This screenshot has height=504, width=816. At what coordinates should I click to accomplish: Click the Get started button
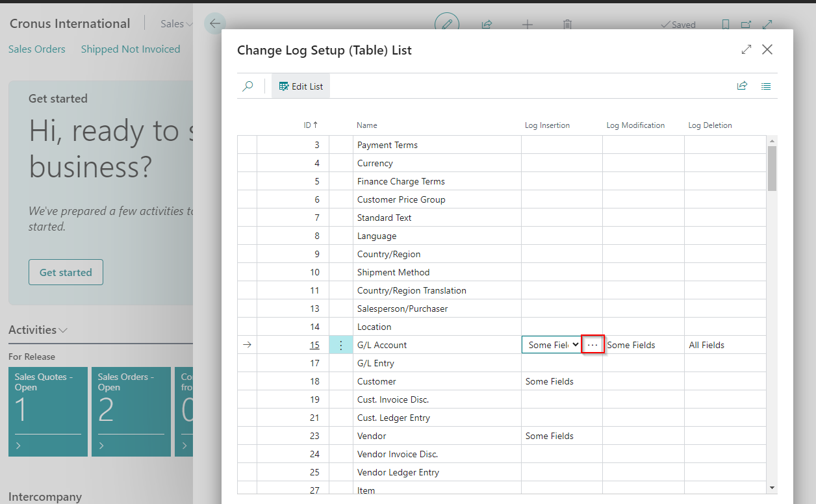pyautogui.click(x=66, y=272)
